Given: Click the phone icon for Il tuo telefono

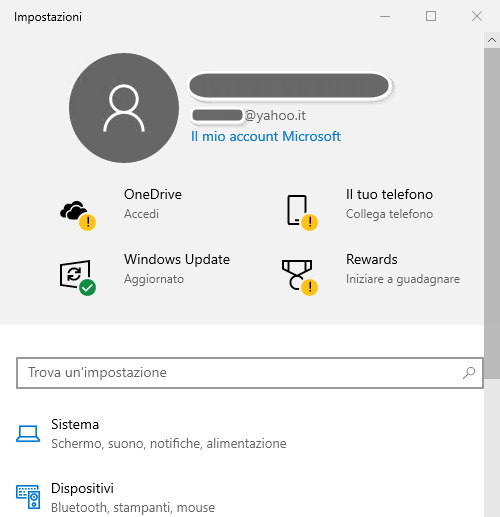Looking at the screenshot, I should [302, 212].
